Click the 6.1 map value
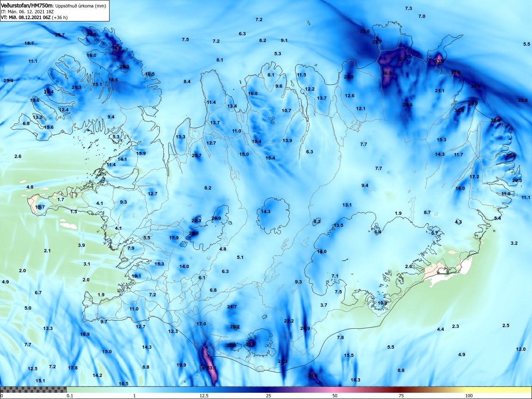This screenshot has width=532, height=399. (x=202, y=278)
